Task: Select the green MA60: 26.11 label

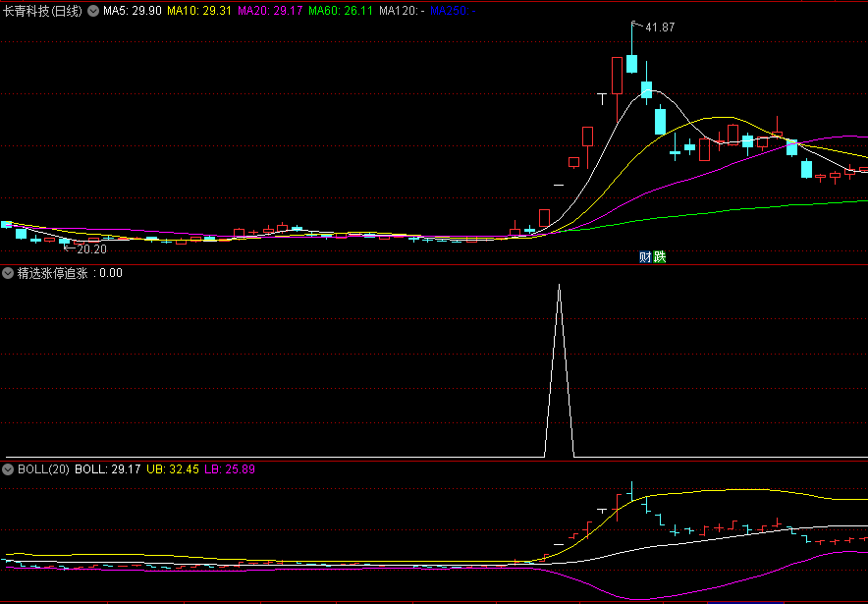Action: tap(341, 11)
